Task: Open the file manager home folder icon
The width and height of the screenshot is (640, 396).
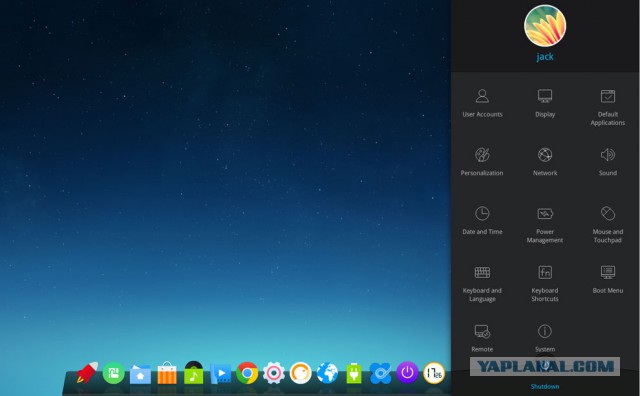Action: click(x=140, y=374)
